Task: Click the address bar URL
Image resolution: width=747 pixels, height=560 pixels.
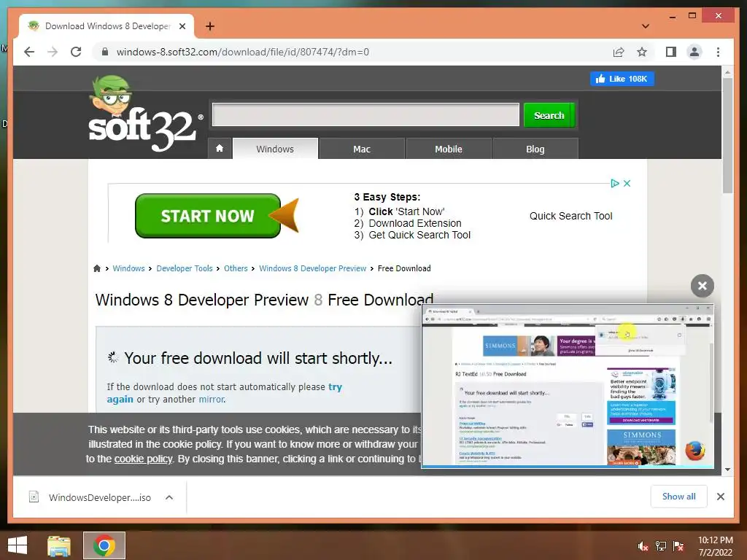Action: click(242, 52)
